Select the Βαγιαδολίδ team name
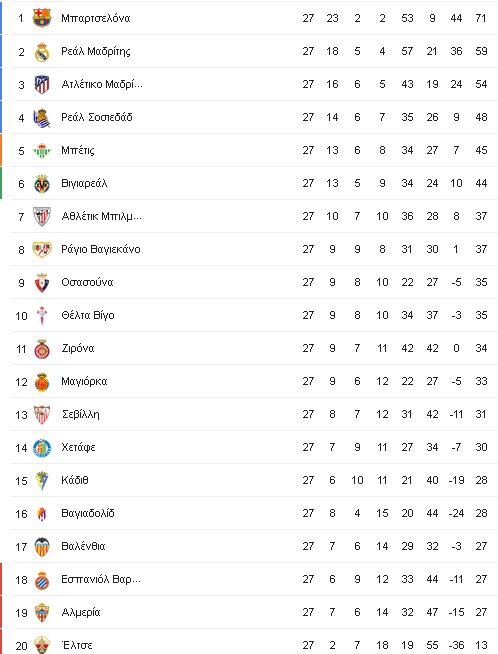Screen dimensions: 498x654 point(88,513)
